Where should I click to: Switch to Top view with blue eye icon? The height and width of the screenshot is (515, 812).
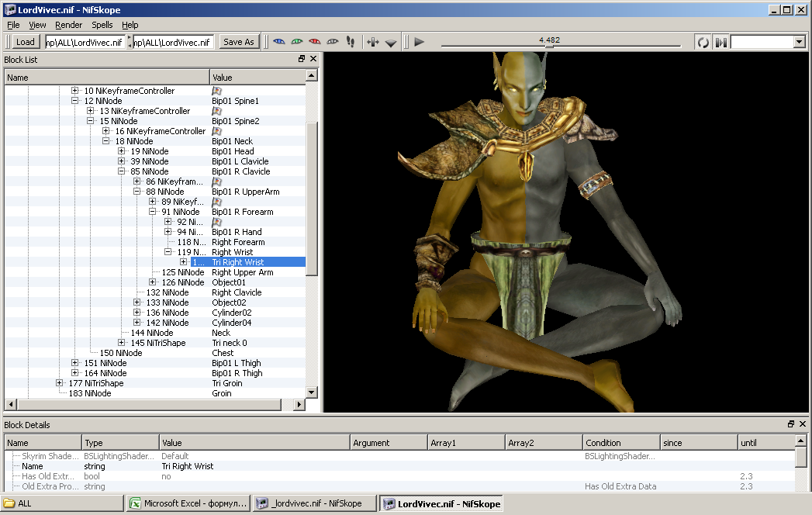pos(279,42)
